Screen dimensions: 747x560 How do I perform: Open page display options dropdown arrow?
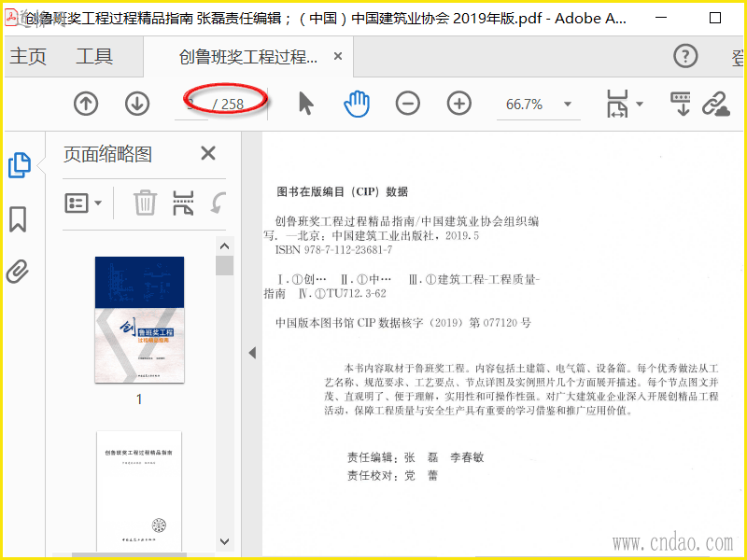tap(640, 104)
